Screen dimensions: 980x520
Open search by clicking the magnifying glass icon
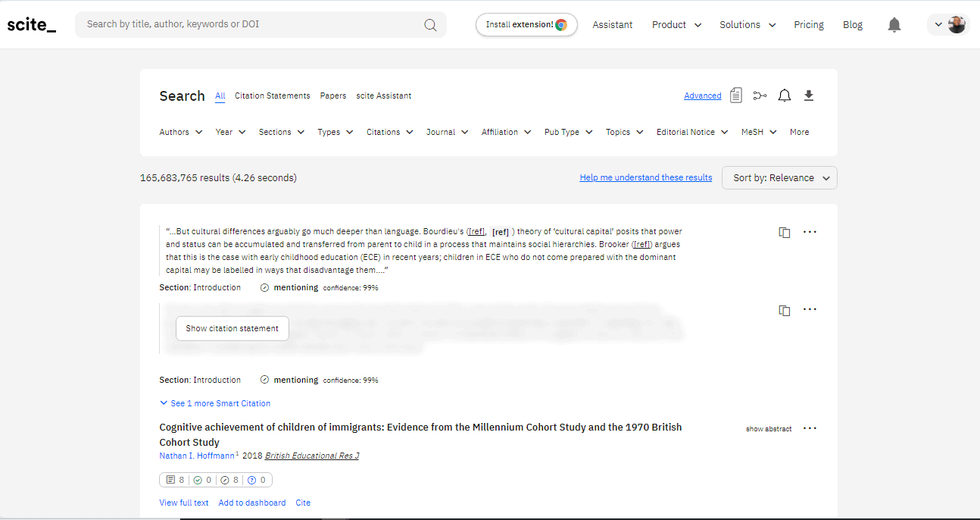point(430,24)
